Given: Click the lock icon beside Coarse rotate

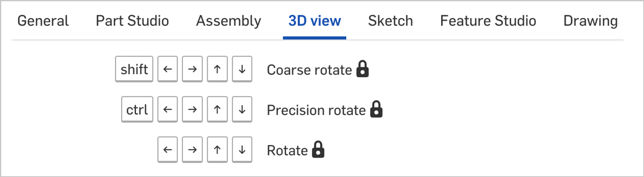Looking at the screenshot, I should coord(363,69).
